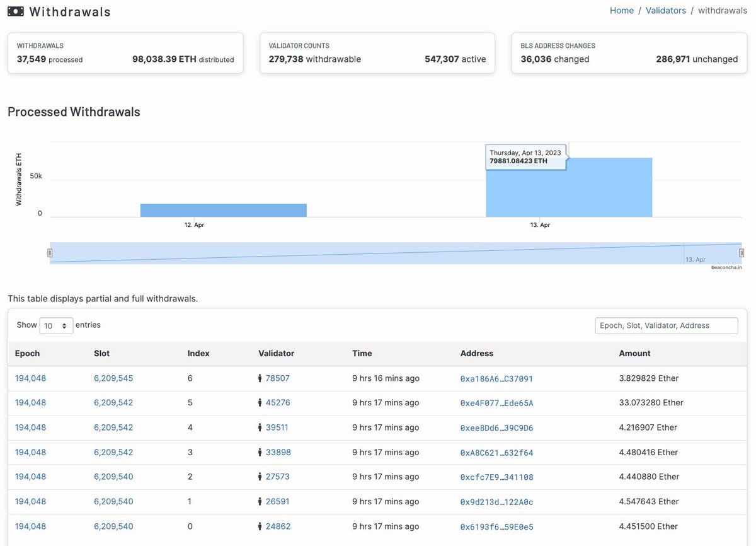The width and height of the screenshot is (756, 546).
Task: Open address 0xe4F077…Ede65A
Action: pyautogui.click(x=497, y=403)
